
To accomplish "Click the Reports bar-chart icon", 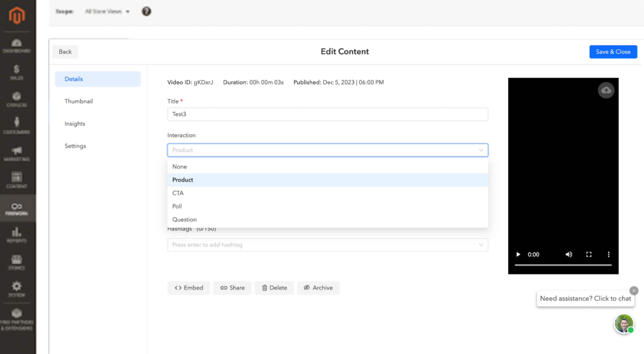I will 17,233.
